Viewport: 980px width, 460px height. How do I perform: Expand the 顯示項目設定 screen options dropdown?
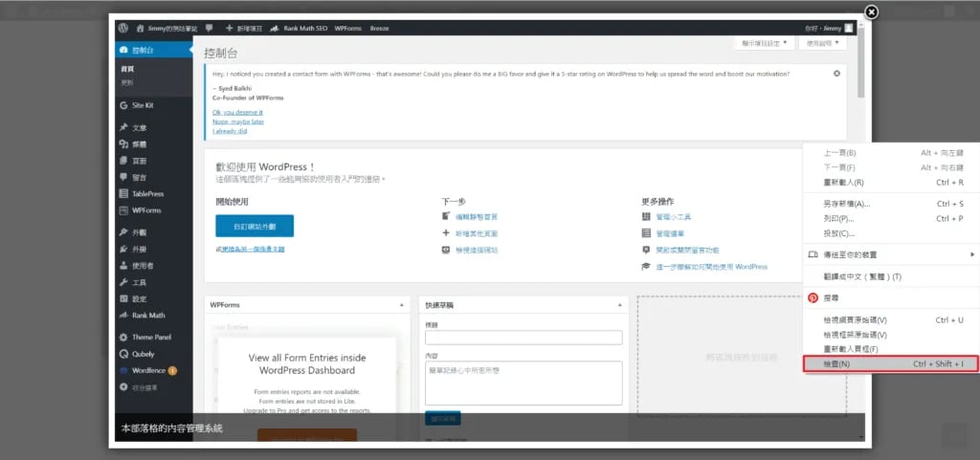click(764, 44)
